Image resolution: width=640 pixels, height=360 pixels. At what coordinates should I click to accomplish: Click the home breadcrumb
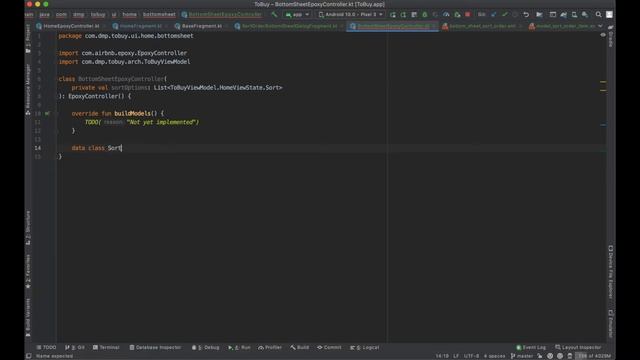click(x=129, y=15)
